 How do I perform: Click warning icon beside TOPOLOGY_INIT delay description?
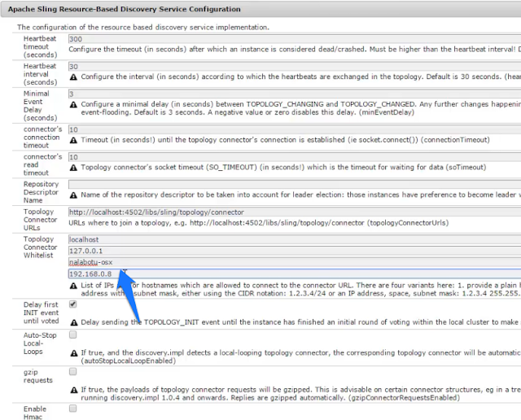[74, 322]
